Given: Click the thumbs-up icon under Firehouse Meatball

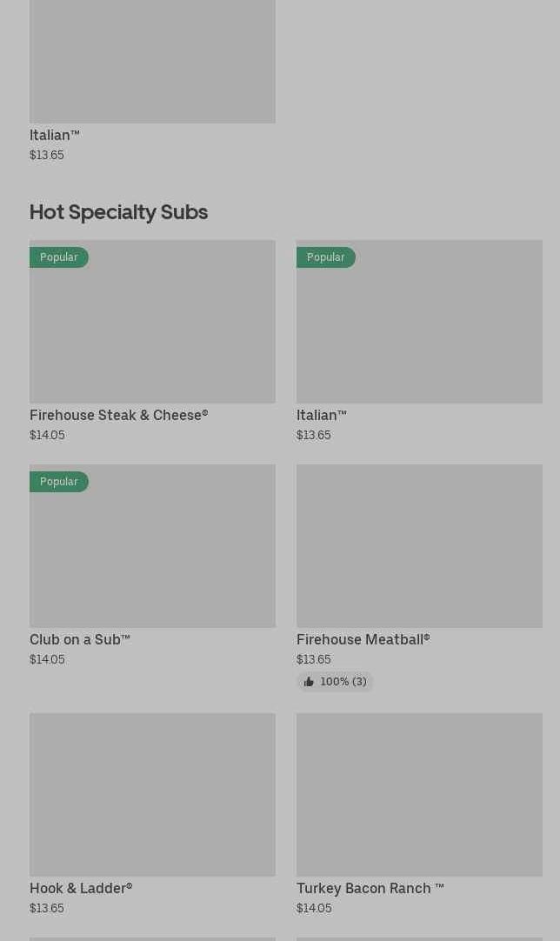Looking at the screenshot, I should (x=309, y=682).
